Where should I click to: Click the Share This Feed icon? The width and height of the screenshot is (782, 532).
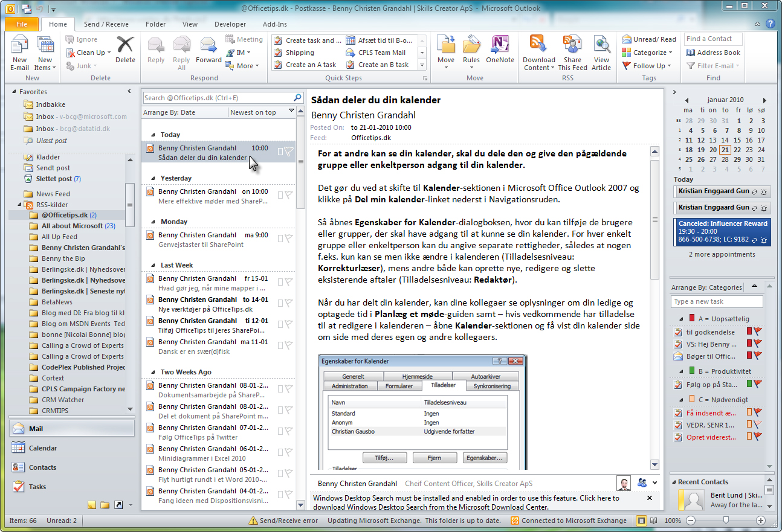pyautogui.click(x=572, y=47)
